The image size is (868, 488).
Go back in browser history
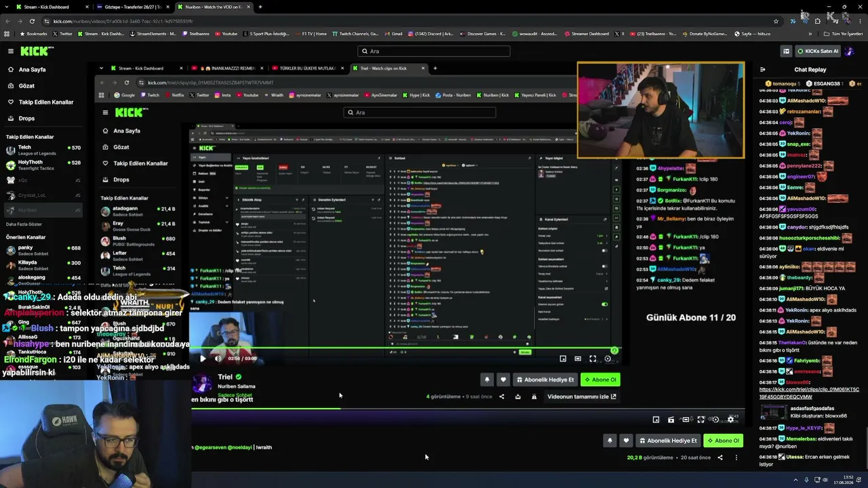coord(7,21)
